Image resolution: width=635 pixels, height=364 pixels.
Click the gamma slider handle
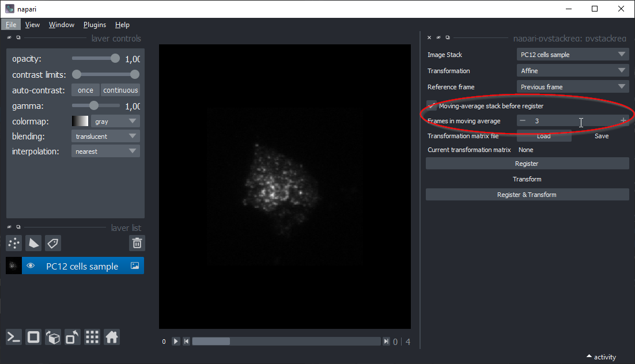click(94, 106)
